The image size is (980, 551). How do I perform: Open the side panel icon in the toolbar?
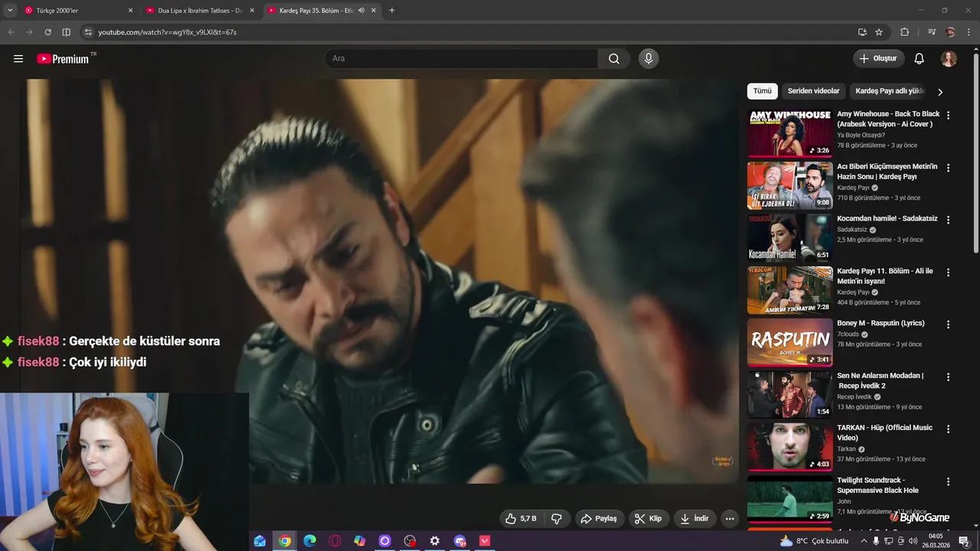[66, 32]
